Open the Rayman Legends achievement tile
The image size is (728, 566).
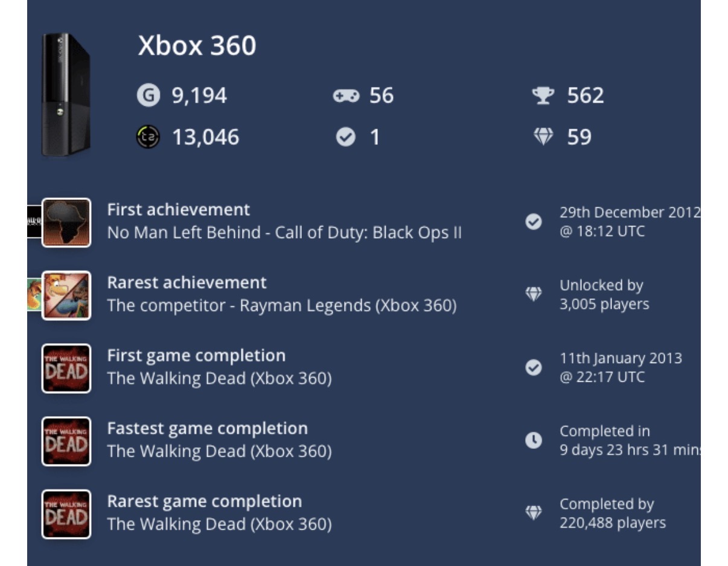tap(66, 295)
